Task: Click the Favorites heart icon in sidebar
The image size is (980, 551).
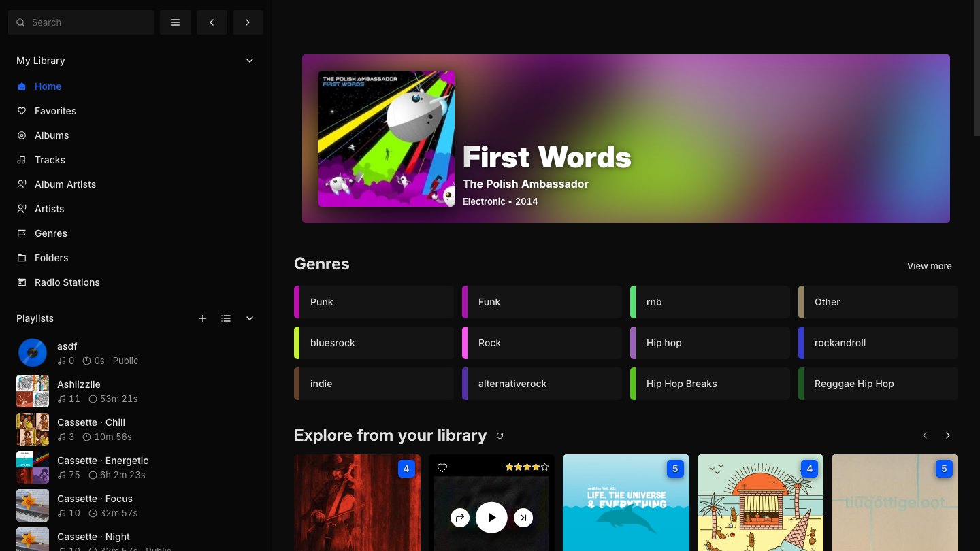Action: [x=22, y=111]
